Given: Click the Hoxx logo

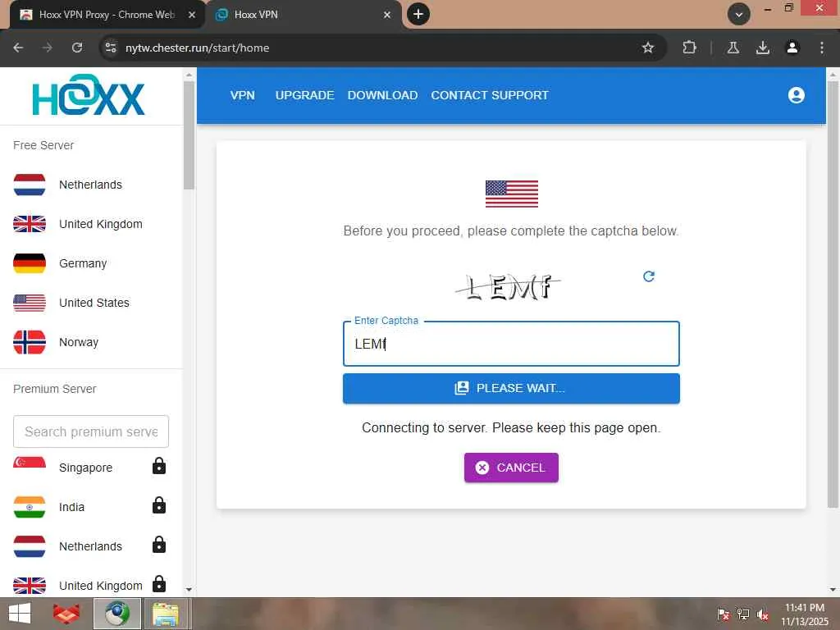Looking at the screenshot, I should (x=89, y=95).
